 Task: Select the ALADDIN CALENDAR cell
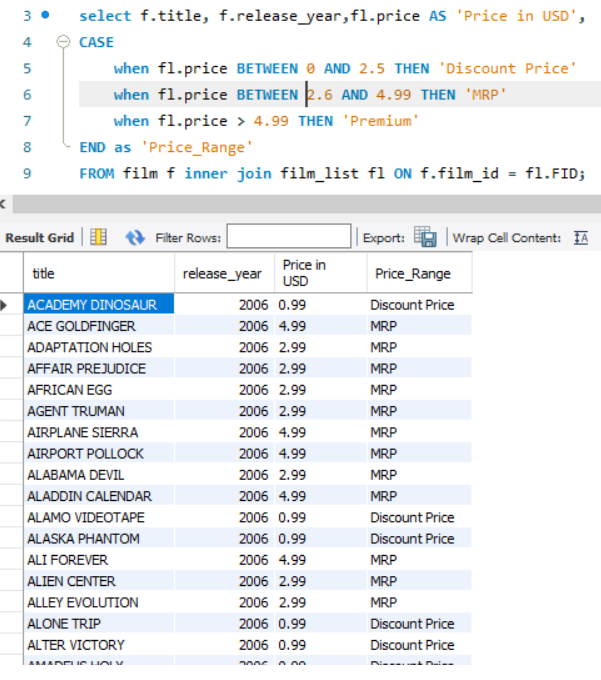click(x=99, y=496)
